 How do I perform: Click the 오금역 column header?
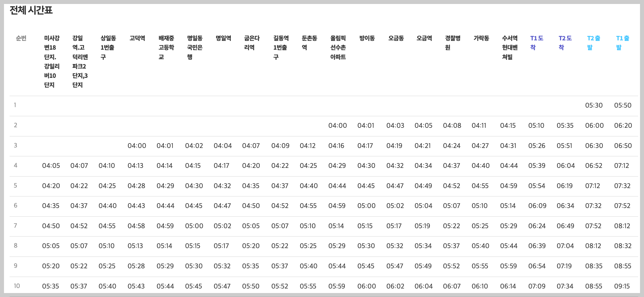tap(424, 39)
